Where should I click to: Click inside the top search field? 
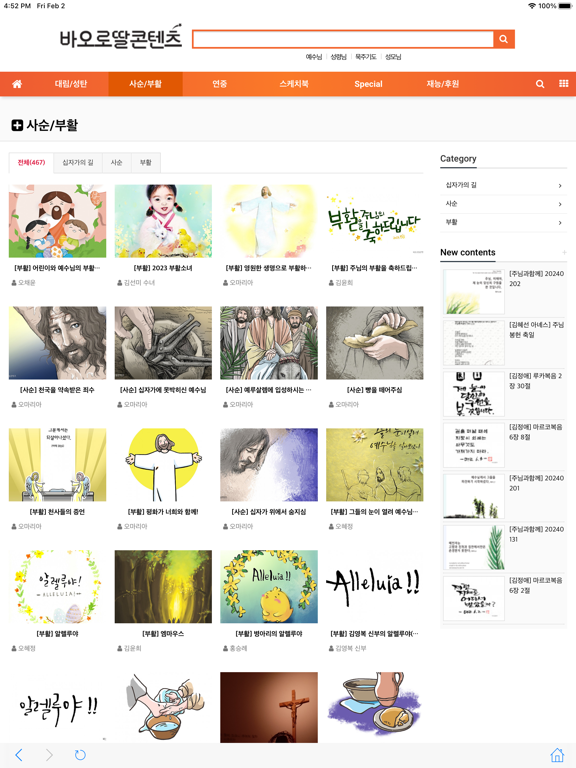coord(343,39)
